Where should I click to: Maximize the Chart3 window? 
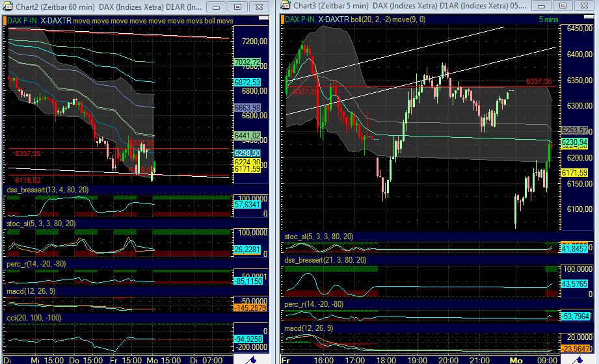pos(563,6)
